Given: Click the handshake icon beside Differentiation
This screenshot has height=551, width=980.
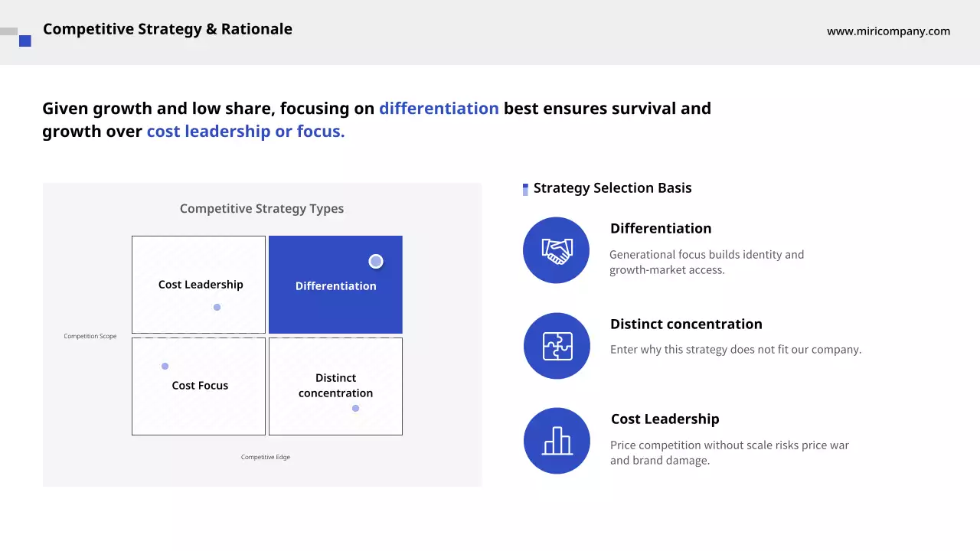Looking at the screenshot, I should [x=557, y=250].
